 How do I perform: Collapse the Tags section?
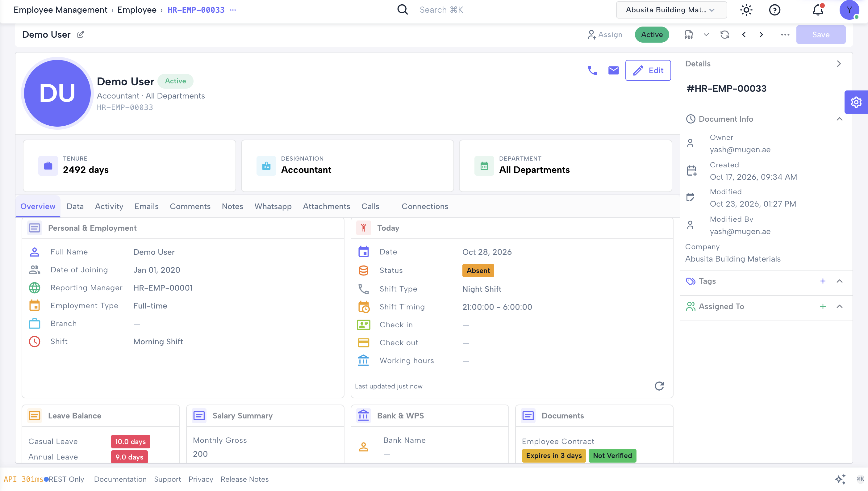[839, 281]
